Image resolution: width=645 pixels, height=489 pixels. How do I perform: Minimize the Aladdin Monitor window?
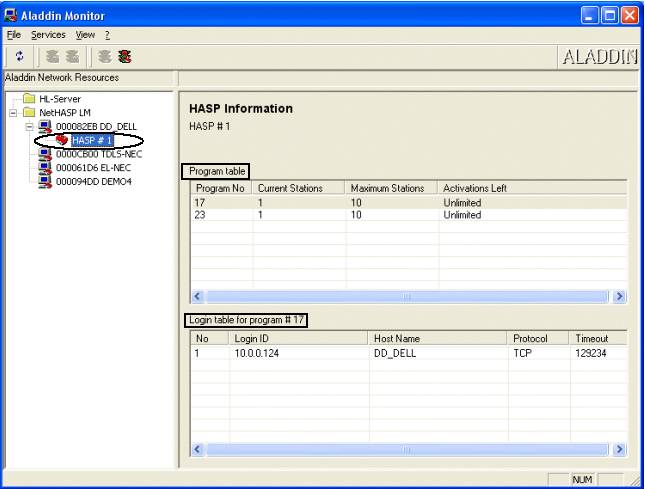tap(589, 16)
